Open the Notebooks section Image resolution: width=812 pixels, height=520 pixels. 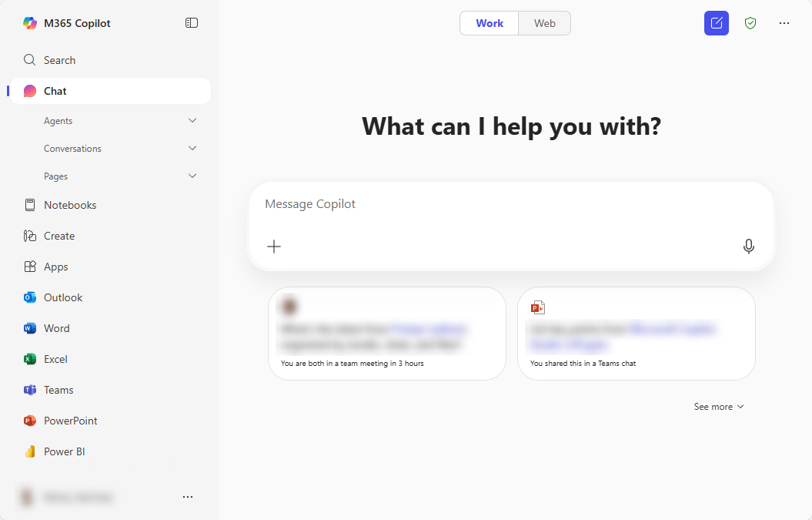coord(69,205)
